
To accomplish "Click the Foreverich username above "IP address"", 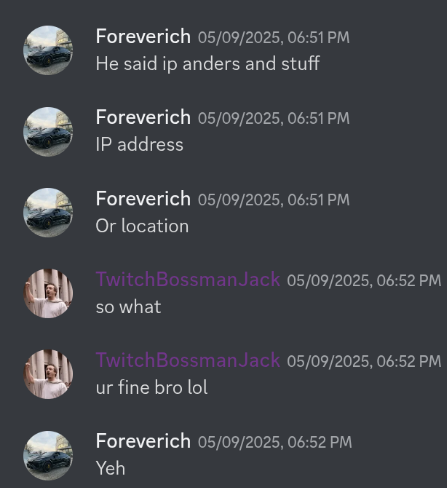I will click(x=143, y=117).
